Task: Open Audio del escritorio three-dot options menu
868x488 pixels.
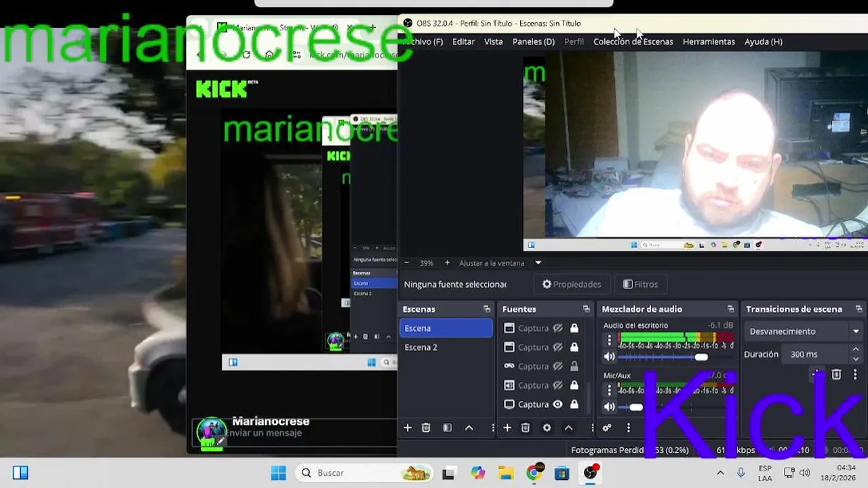Action: click(x=609, y=340)
